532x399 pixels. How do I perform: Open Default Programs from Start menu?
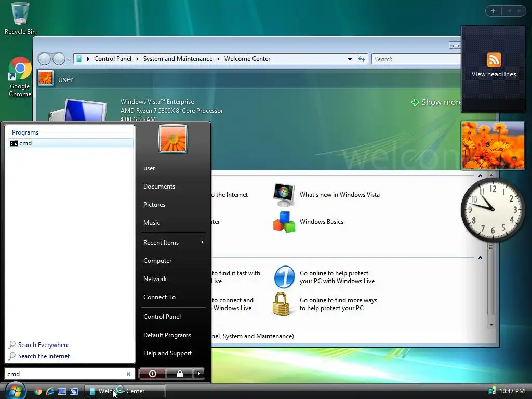[167, 335]
